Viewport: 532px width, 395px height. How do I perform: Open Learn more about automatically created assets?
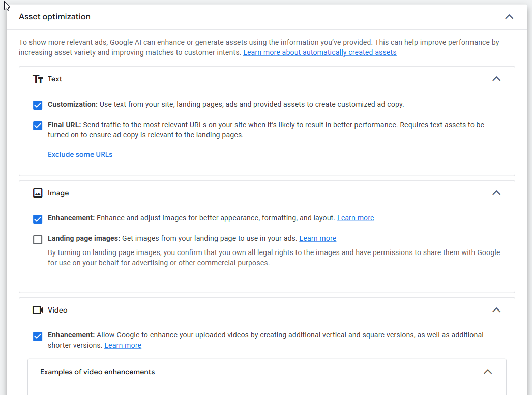pos(319,52)
